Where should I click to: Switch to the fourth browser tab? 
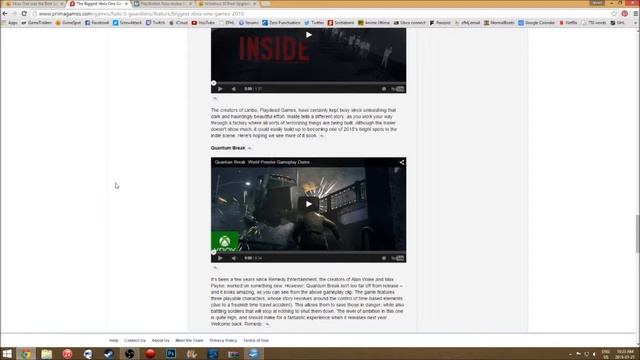[x=227, y=4]
